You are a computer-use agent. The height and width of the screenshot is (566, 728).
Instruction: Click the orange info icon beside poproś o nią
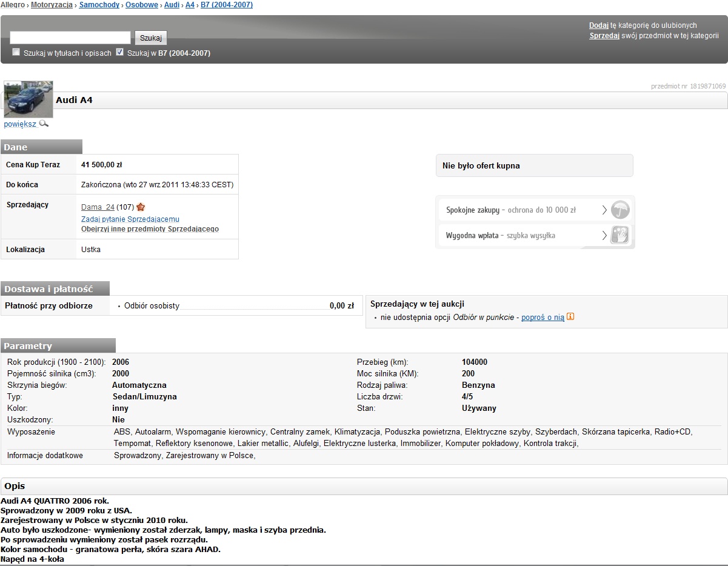tap(570, 317)
